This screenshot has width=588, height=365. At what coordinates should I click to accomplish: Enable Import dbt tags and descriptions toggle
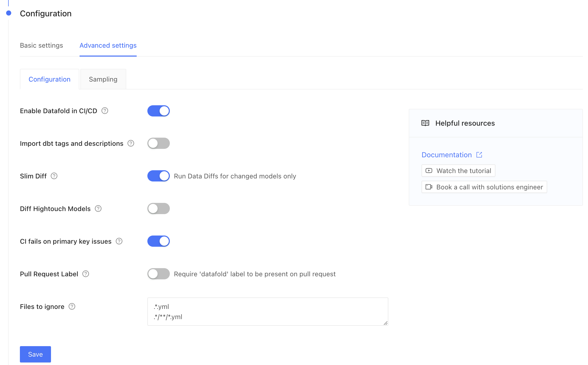(159, 143)
